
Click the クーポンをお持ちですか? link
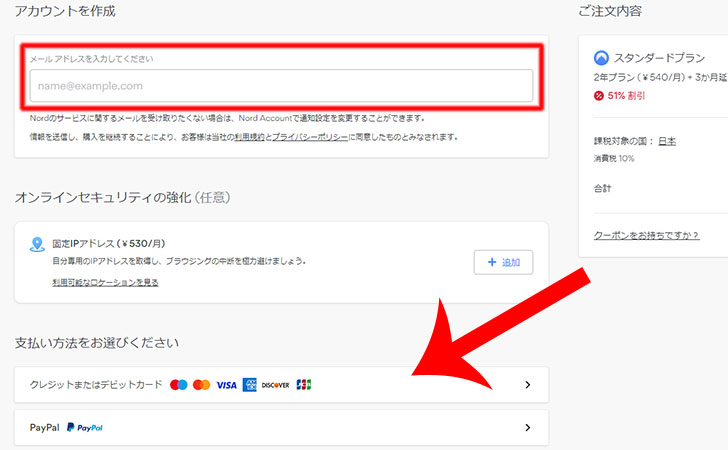pyautogui.click(x=646, y=234)
